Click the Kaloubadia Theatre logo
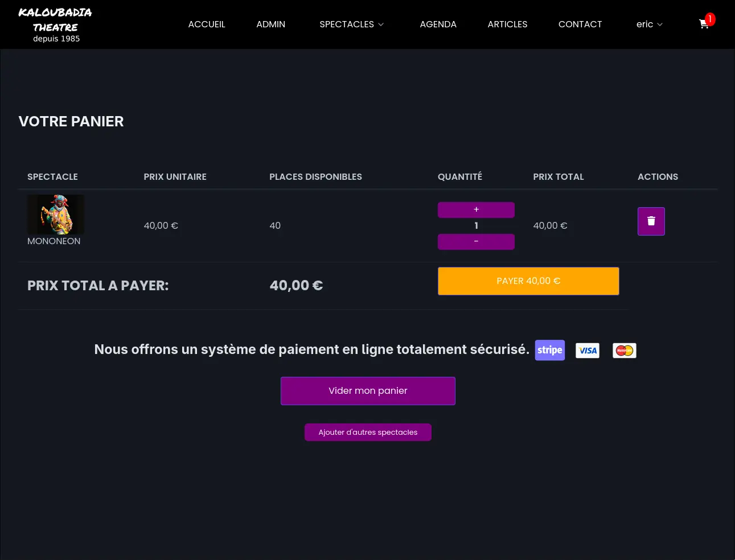This screenshot has height=560, width=735. tap(56, 24)
